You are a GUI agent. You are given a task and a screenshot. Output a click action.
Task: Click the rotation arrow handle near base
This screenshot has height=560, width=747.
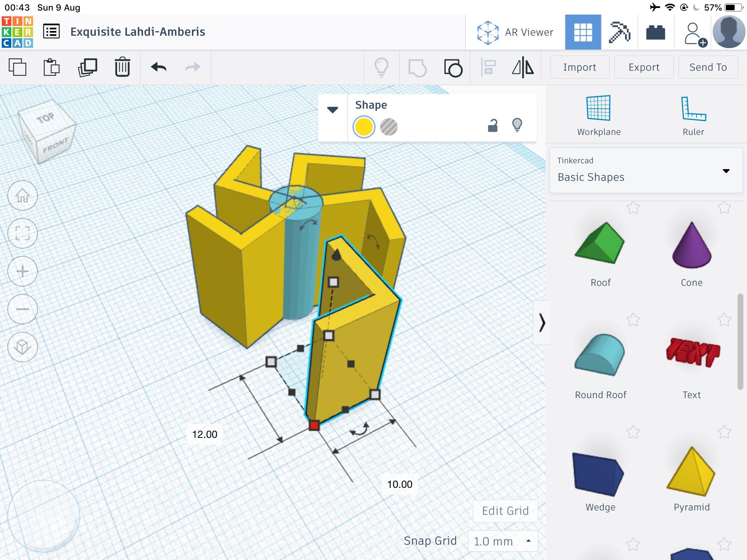click(x=360, y=429)
